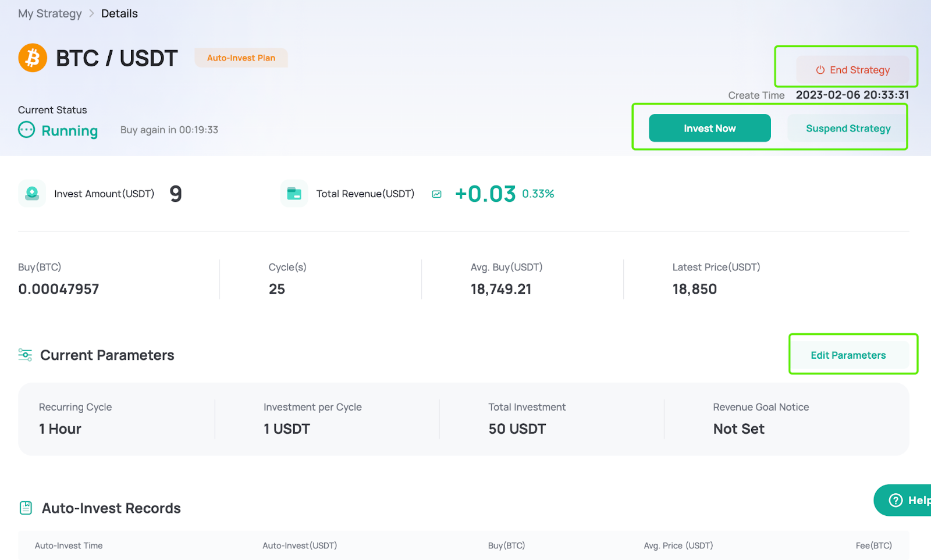Click the Auto-Invest Records notebook icon
The image size is (931, 560).
pyautogui.click(x=26, y=508)
